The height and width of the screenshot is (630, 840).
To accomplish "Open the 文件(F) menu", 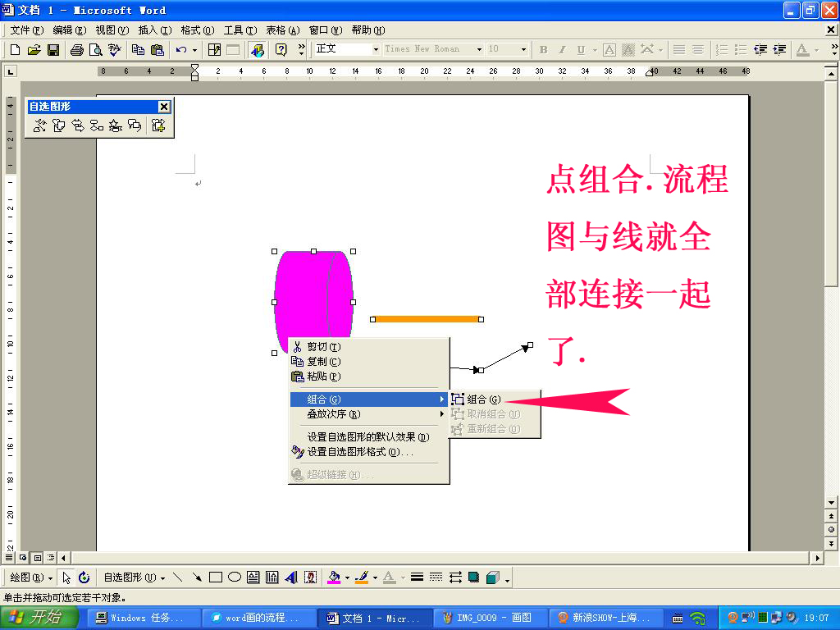I will 27,30.
